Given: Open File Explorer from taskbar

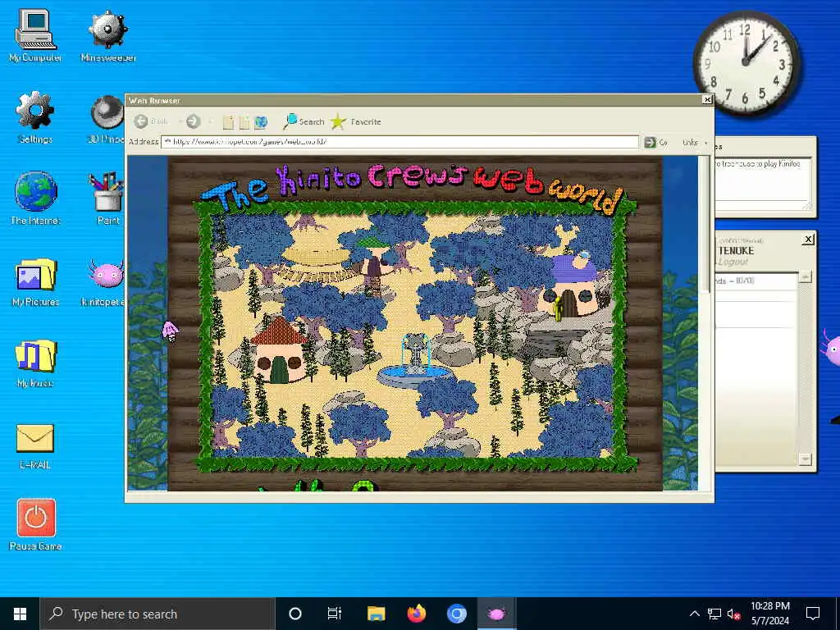Looking at the screenshot, I should tap(376, 614).
